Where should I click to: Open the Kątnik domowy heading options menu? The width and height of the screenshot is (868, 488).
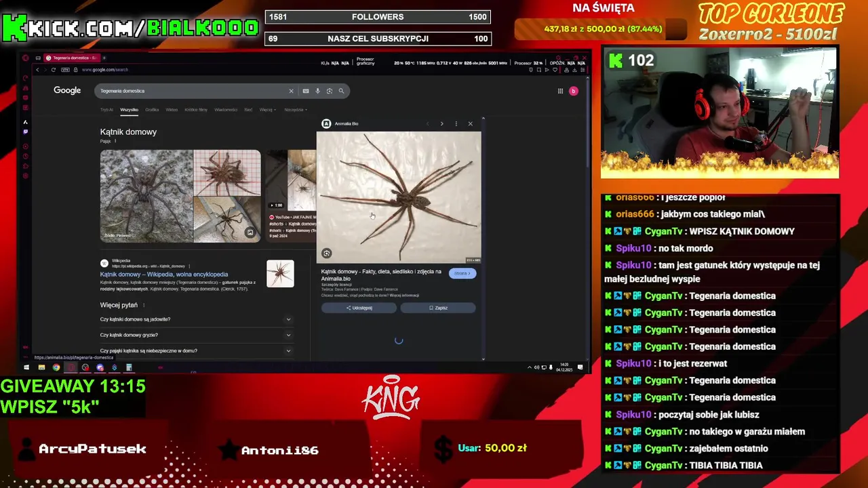(x=115, y=141)
